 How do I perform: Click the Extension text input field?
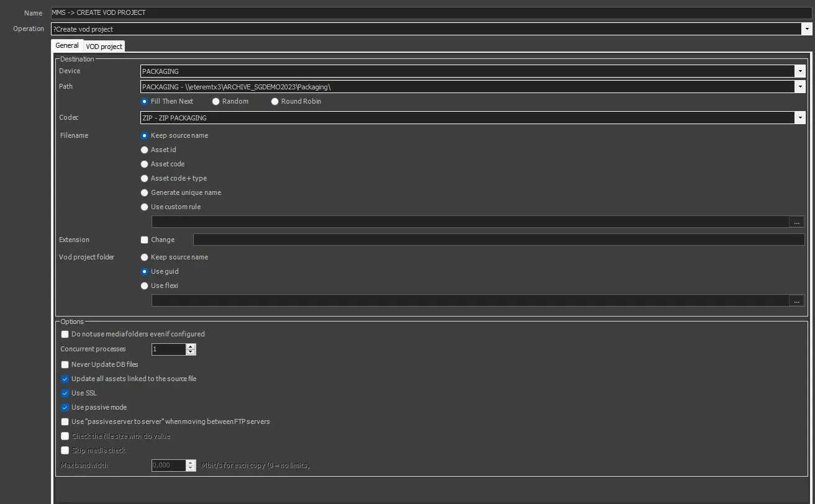point(498,240)
